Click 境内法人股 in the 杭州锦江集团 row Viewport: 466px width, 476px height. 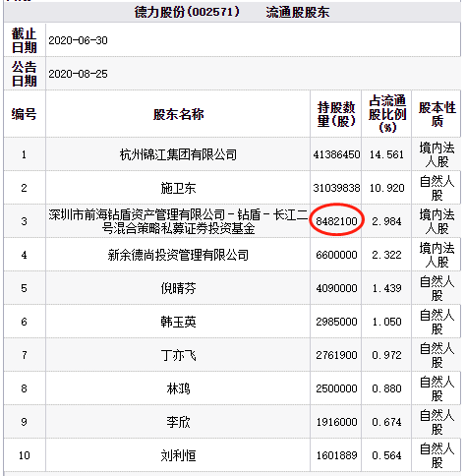pos(437,154)
